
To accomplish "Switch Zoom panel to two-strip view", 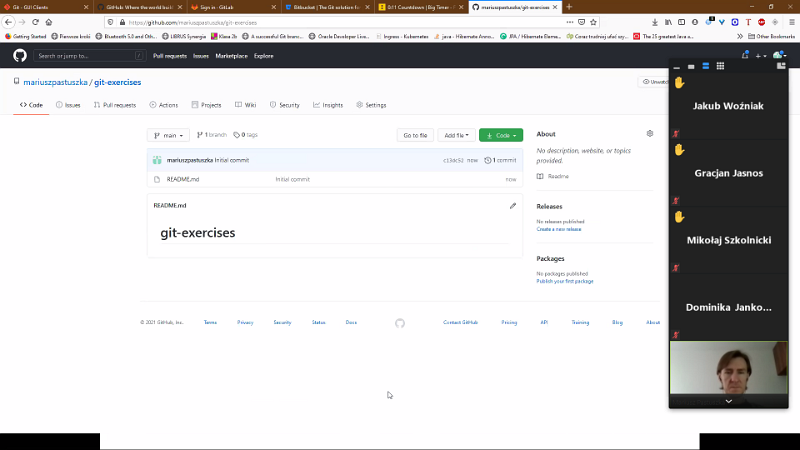I will pos(706,66).
